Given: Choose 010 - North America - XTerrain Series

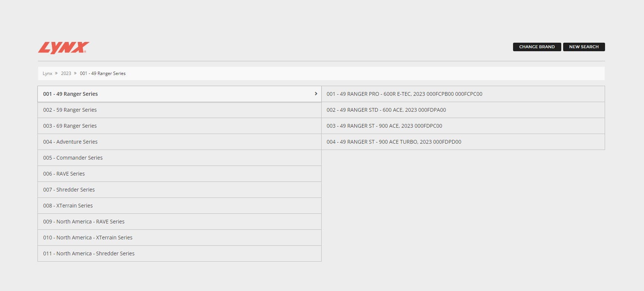Looking at the screenshot, I should [x=88, y=238].
